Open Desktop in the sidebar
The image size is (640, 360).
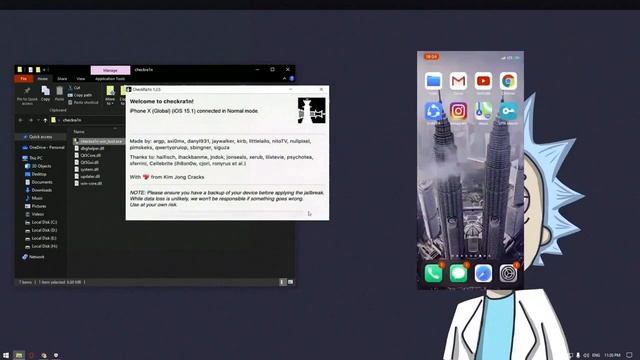click(x=36, y=174)
